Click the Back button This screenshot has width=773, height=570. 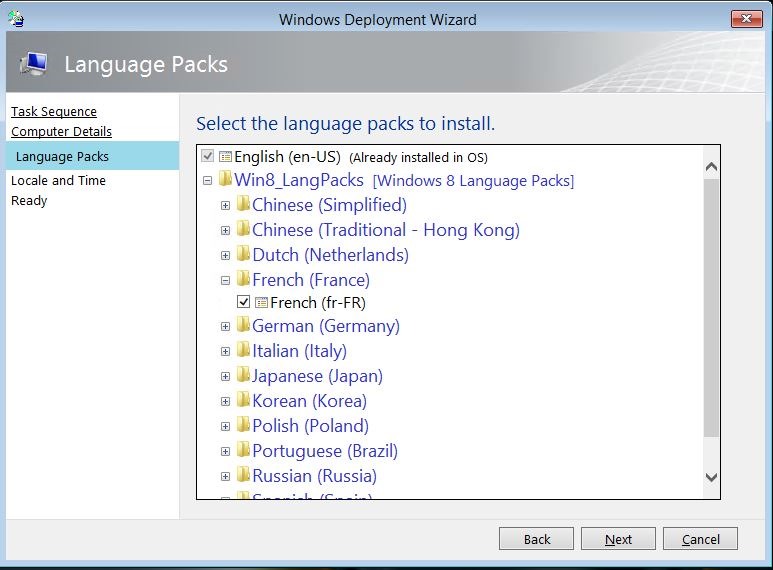coord(536,539)
